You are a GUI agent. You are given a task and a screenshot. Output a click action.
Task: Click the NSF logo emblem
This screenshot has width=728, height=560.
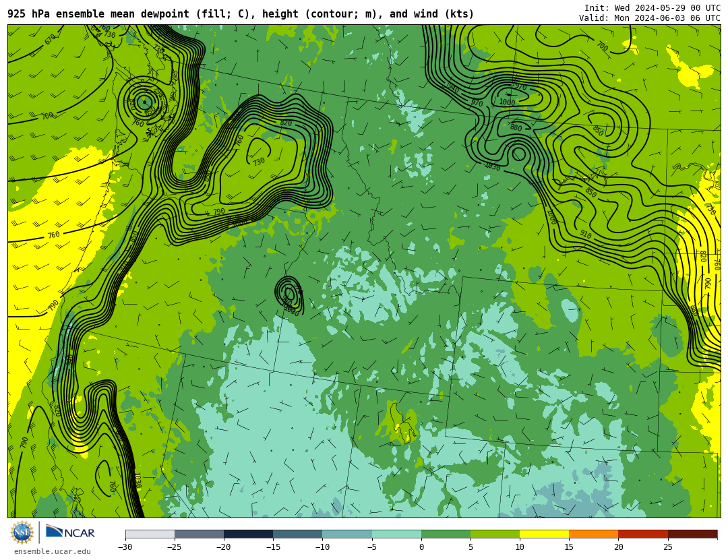pos(22,532)
